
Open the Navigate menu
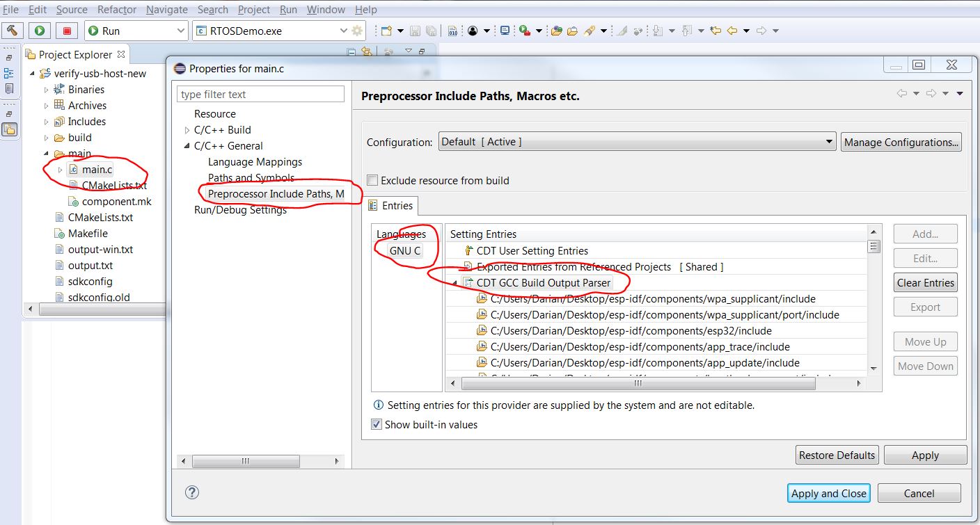167,10
